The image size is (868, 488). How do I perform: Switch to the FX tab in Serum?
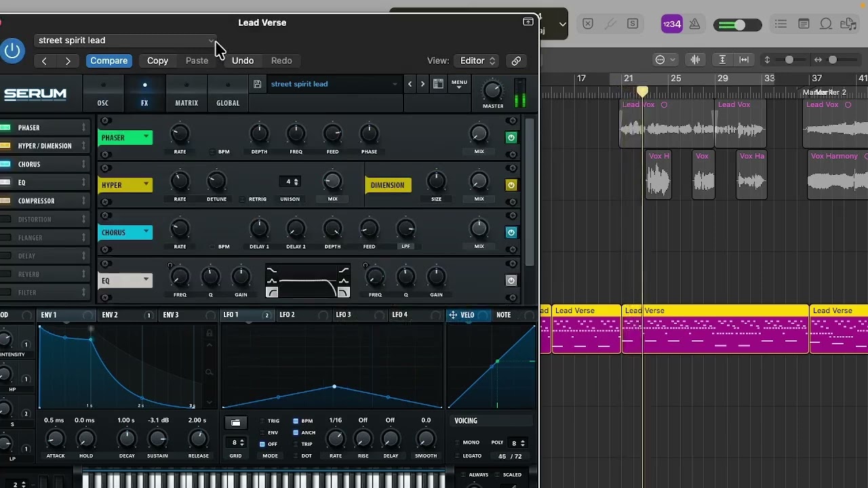point(144,94)
